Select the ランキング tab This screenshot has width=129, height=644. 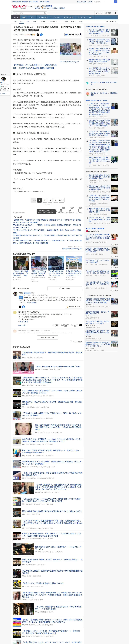(x=81, y=17)
